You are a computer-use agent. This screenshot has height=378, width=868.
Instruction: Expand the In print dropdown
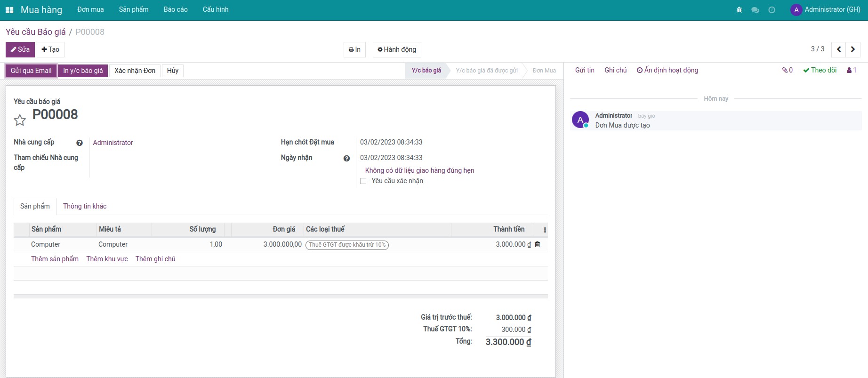tap(354, 49)
